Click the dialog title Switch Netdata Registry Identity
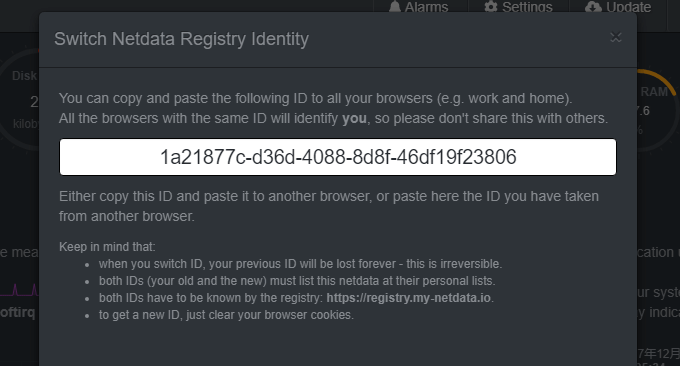Viewport: 680px width, 366px height. point(181,39)
